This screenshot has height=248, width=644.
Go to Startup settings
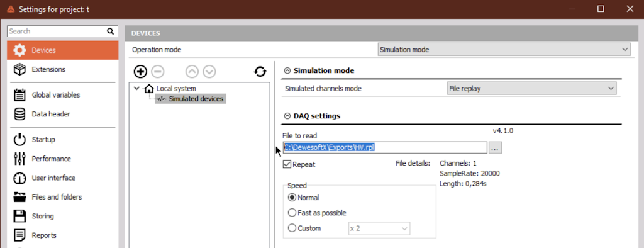tap(62, 140)
